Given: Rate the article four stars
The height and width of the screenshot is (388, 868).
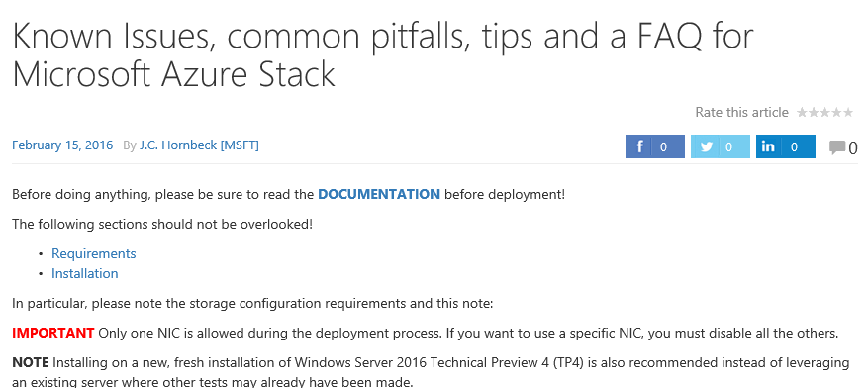Looking at the screenshot, I should tap(836, 113).
